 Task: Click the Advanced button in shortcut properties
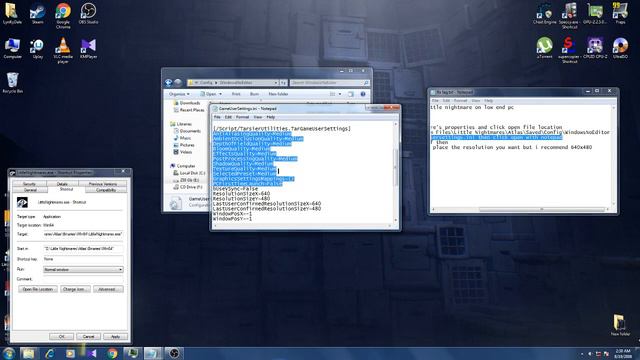108,289
